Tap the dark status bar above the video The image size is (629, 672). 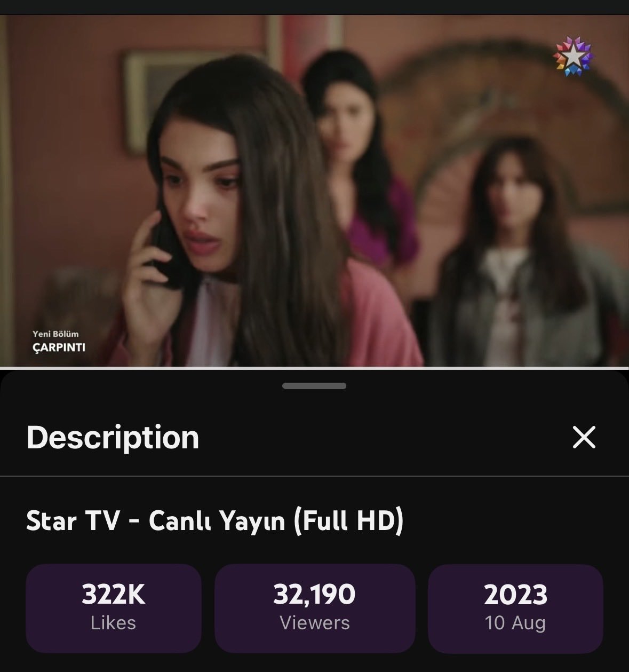click(314, 7)
